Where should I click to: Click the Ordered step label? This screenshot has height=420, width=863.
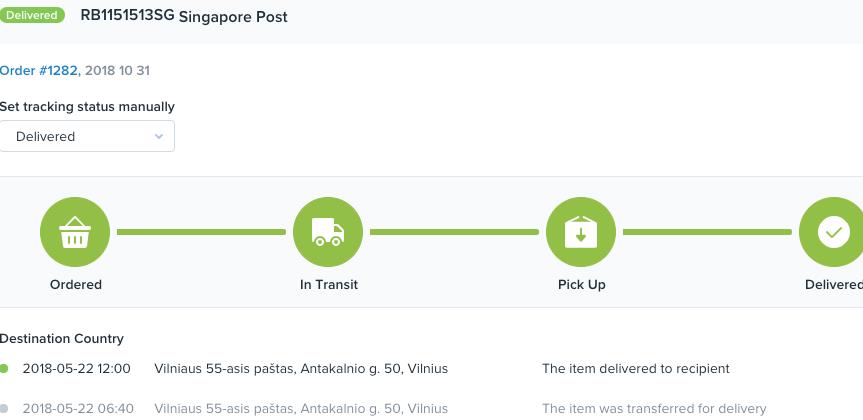point(75,285)
